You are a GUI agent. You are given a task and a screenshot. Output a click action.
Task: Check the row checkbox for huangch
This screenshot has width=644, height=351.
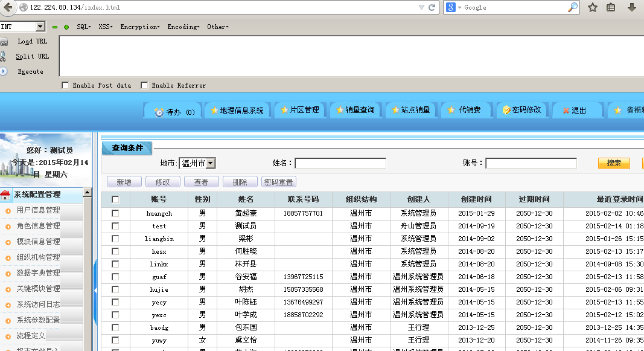(x=115, y=213)
